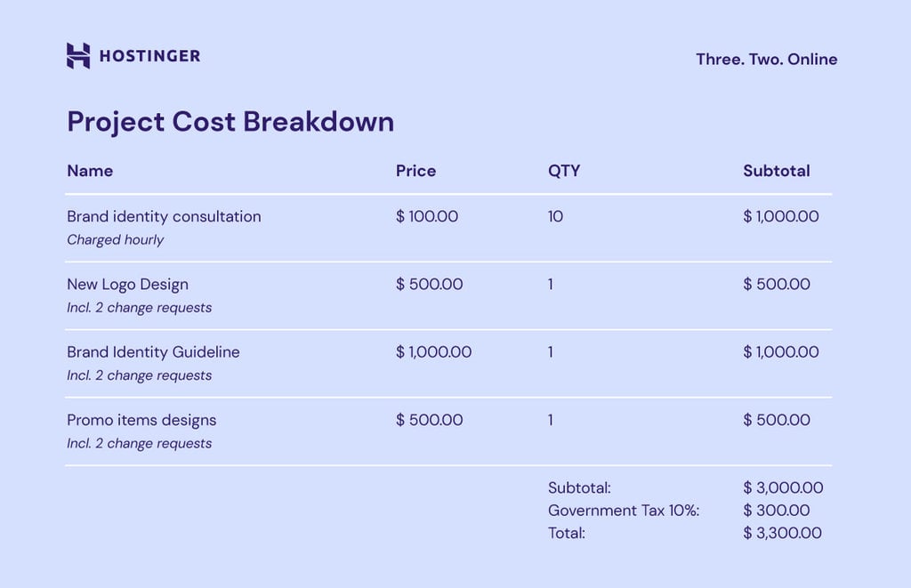Viewport: 911px width, 588px height.
Task: Click the $ 100.00 price value
Action: [427, 216]
